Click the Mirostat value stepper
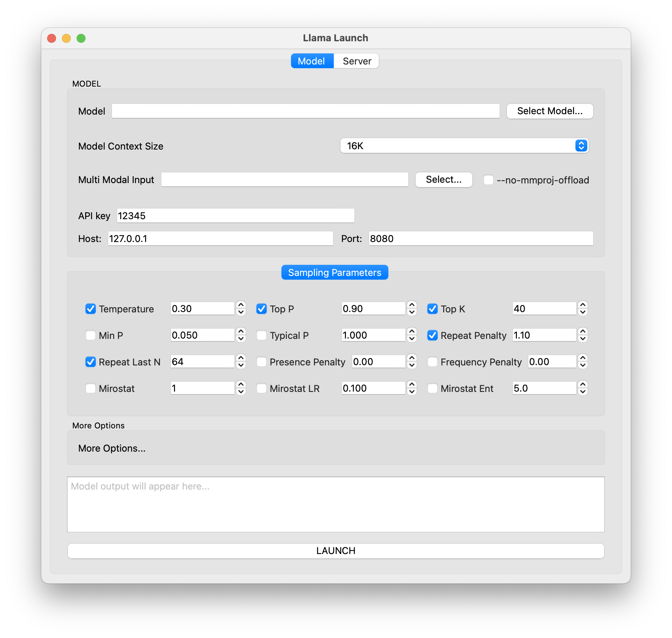This screenshot has width=672, height=638. pyautogui.click(x=241, y=388)
